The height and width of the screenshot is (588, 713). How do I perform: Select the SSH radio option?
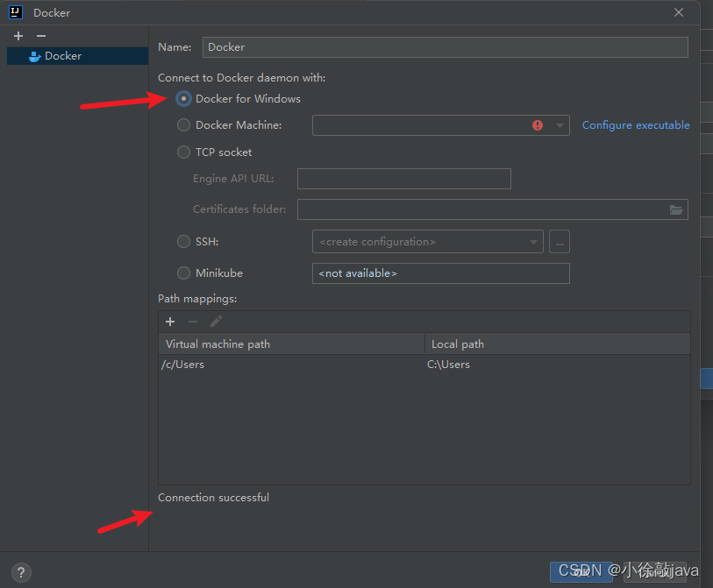pos(183,241)
